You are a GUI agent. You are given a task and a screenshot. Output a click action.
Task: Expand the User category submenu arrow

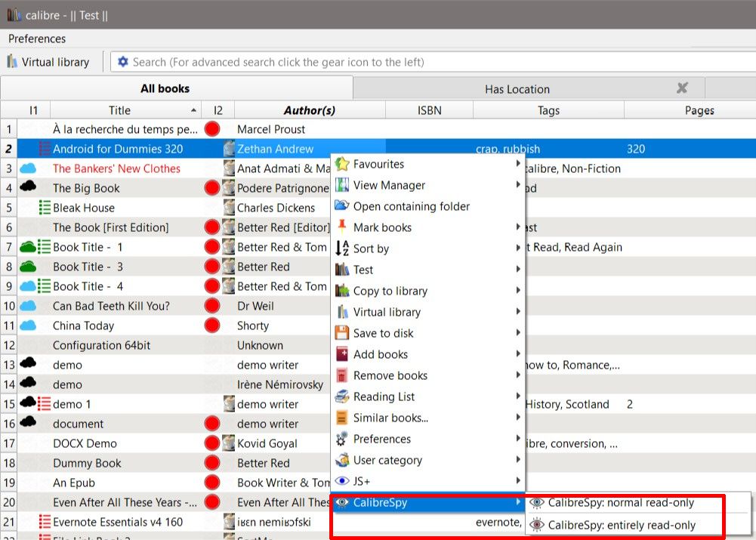518,459
